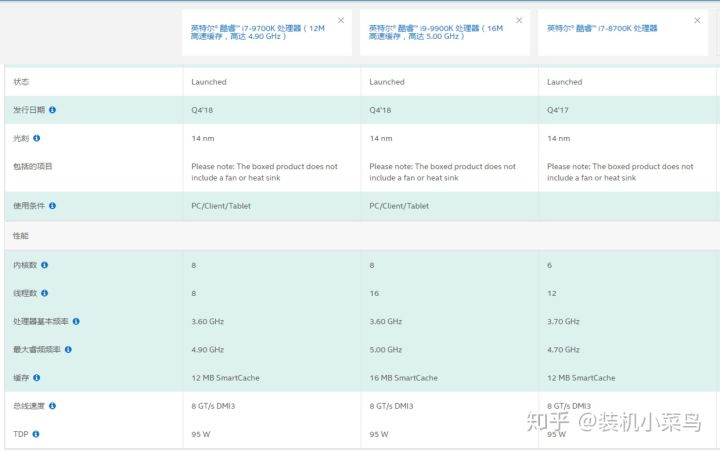720x451 pixels.
Task: Select 3.70 GHz base frequency value
Action: 563,321
